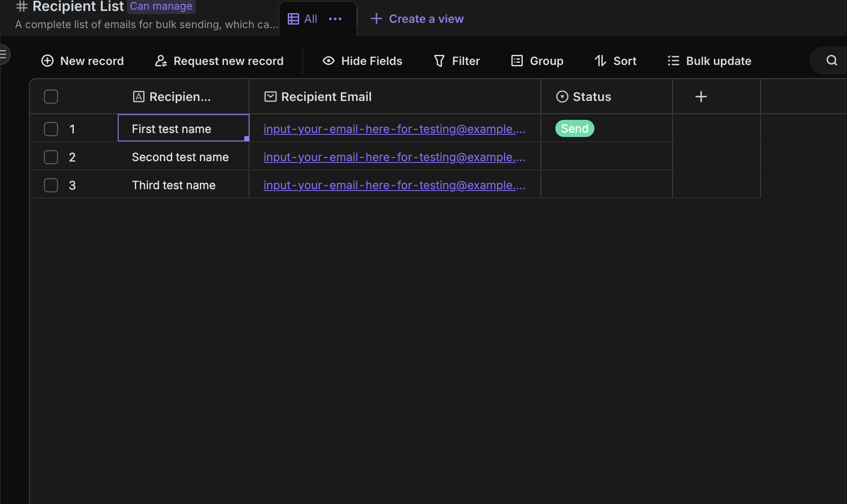847x504 pixels.
Task: Click the empty Status cell in row 2
Action: [607, 156]
